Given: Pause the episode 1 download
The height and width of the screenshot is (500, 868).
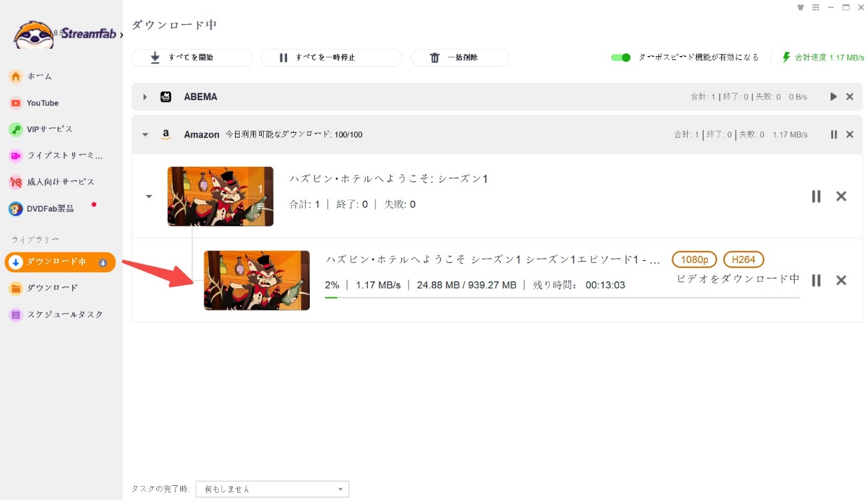Looking at the screenshot, I should click(816, 280).
